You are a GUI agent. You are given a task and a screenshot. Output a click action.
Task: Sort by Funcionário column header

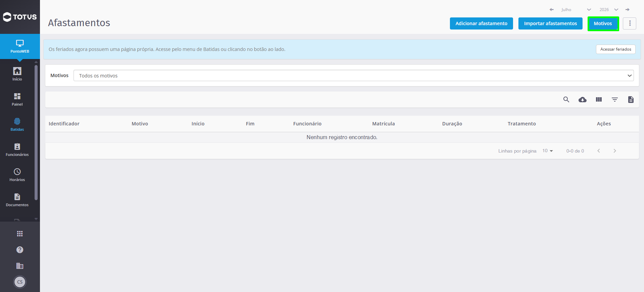pyautogui.click(x=307, y=124)
